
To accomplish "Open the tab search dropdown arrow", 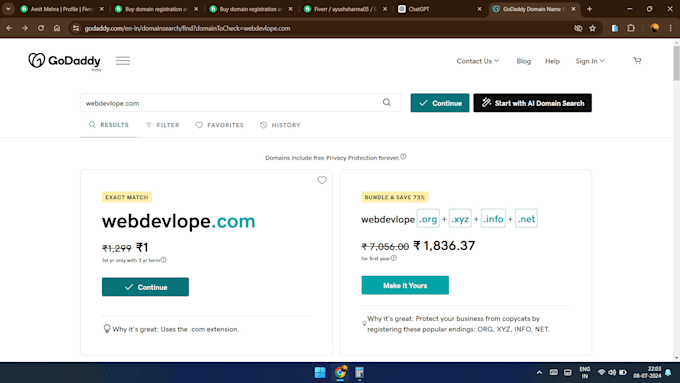I will 8,9.
